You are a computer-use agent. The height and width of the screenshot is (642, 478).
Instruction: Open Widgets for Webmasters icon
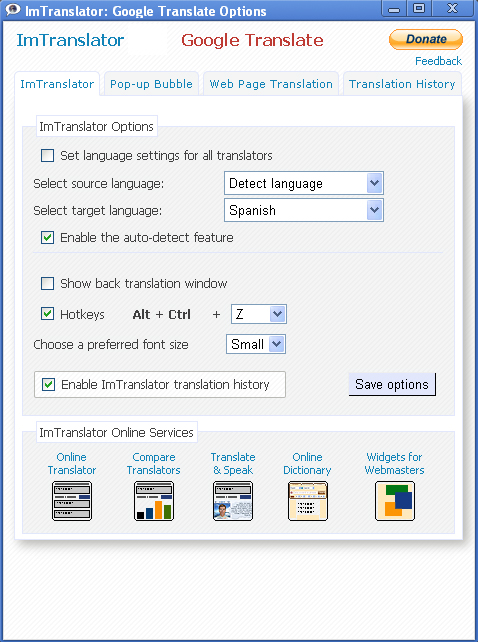[x=395, y=501]
